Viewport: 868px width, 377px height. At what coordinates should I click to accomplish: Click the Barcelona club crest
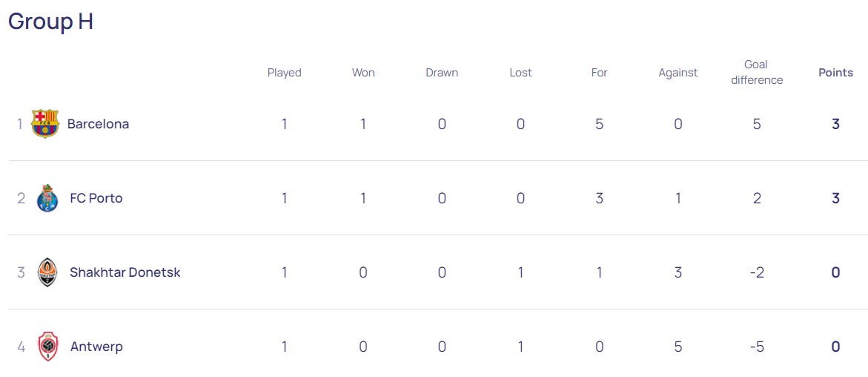click(45, 124)
